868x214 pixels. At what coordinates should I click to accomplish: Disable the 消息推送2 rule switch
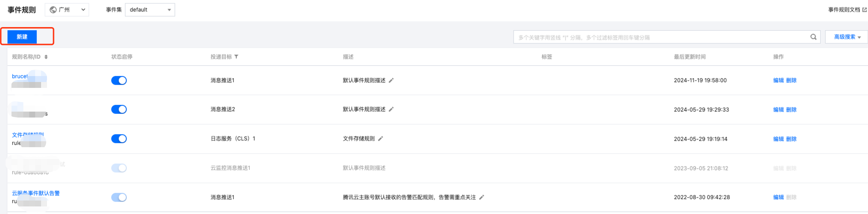pyautogui.click(x=119, y=109)
